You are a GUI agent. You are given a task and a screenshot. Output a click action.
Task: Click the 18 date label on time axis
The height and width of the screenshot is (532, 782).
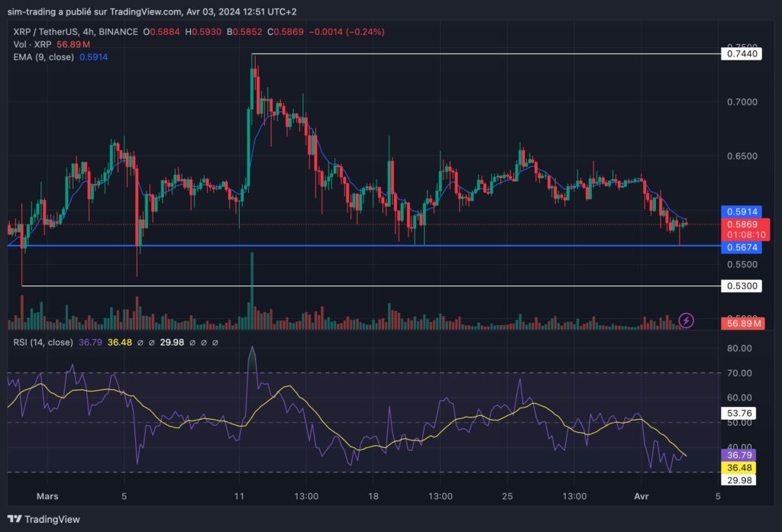(x=373, y=496)
